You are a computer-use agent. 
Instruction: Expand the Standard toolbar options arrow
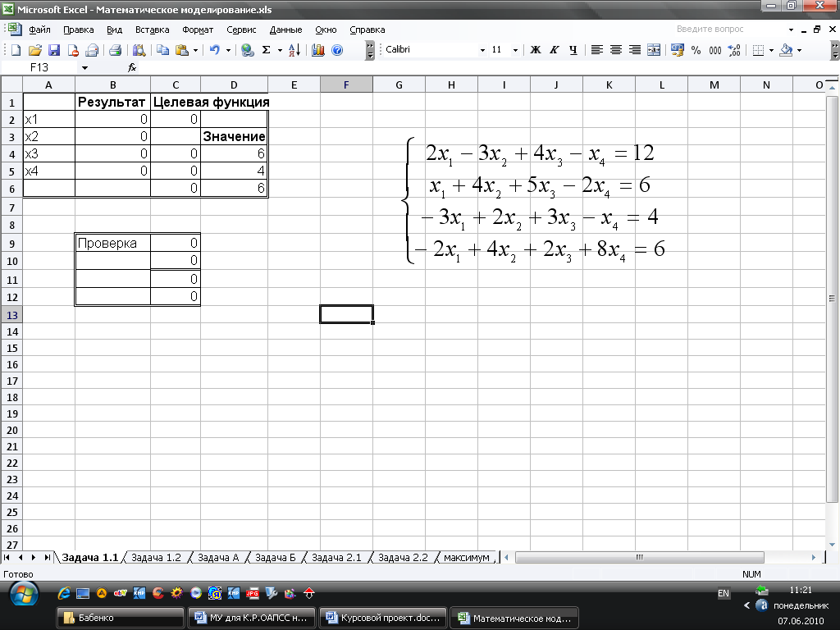coord(370,50)
